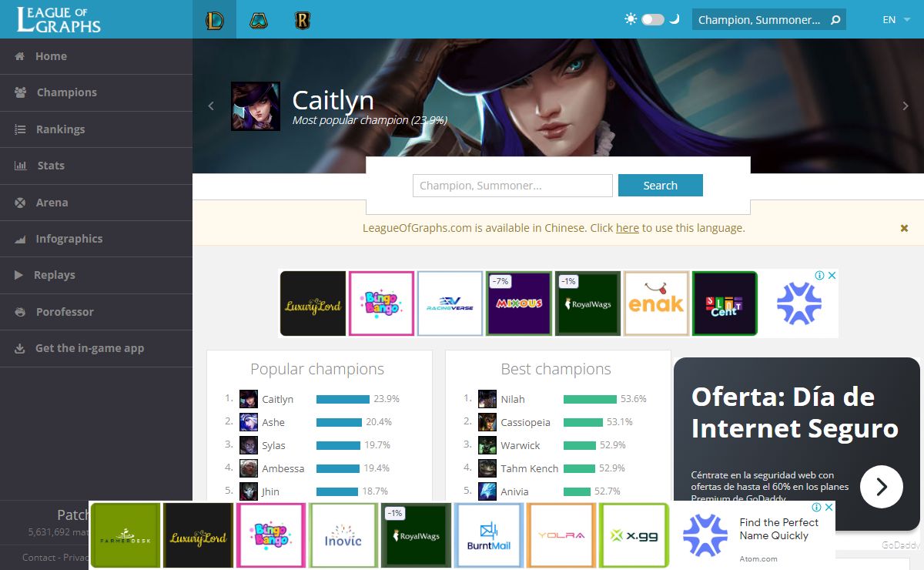
Task: Click Caitlyn portrait in banner
Action: (x=256, y=106)
